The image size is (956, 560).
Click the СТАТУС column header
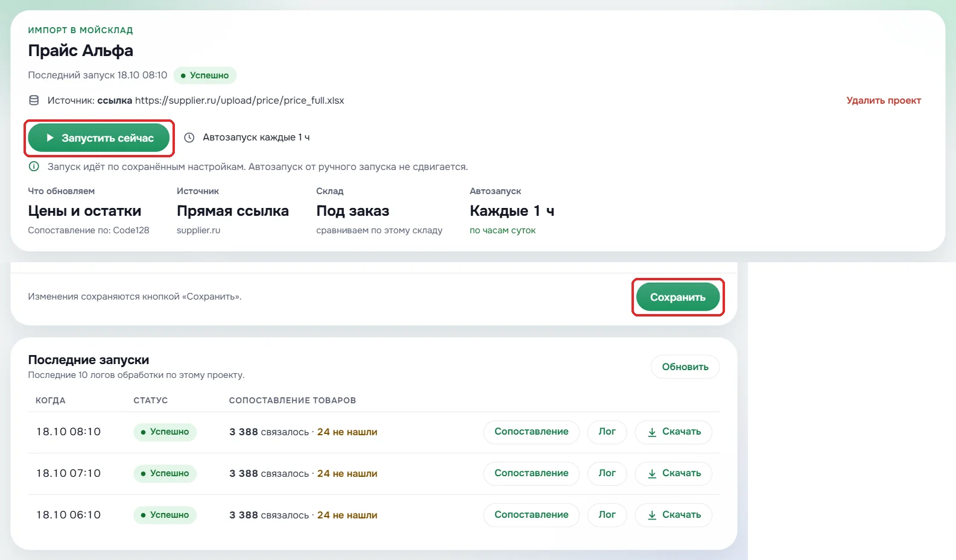click(151, 400)
